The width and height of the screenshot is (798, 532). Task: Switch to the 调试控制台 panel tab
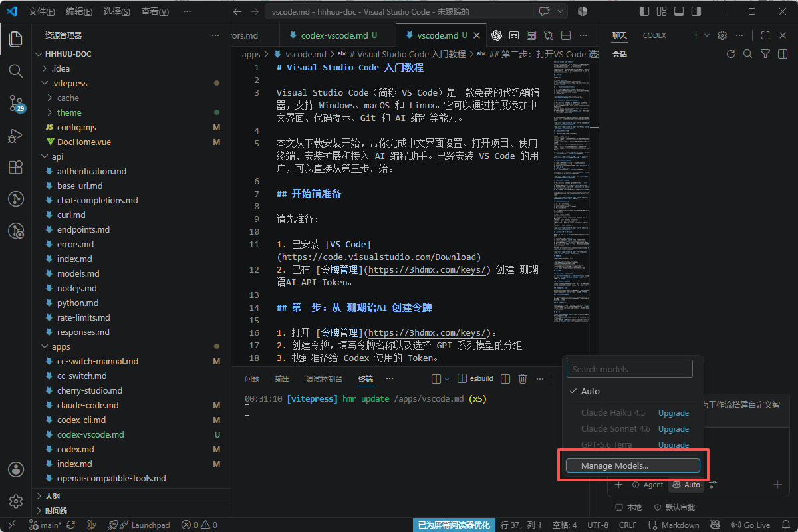(x=324, y=378)
